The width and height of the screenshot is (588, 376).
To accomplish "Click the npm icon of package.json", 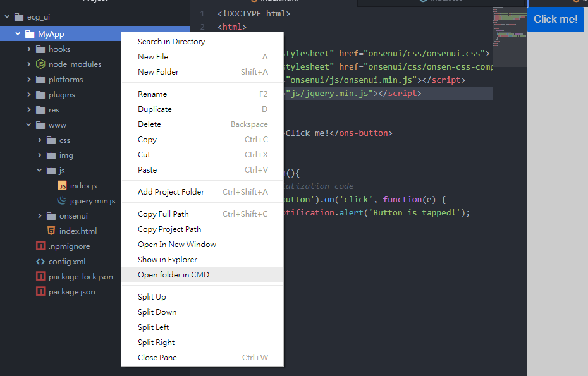I will (x=40, y=291).
